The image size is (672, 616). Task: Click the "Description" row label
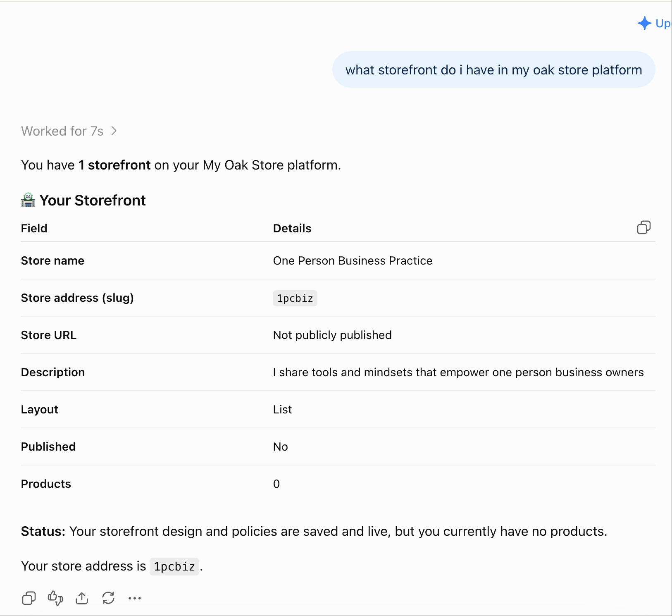pos(53,372)
